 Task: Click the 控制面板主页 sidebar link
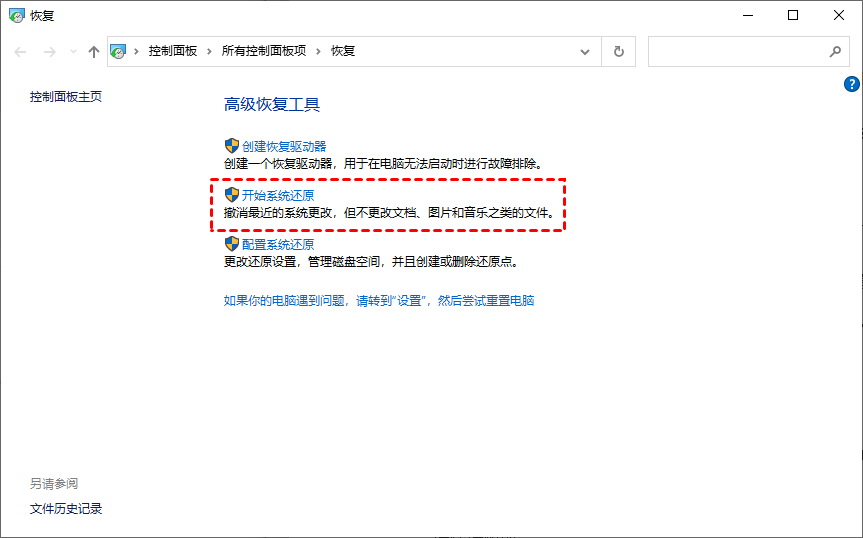(x=66, y=97)
